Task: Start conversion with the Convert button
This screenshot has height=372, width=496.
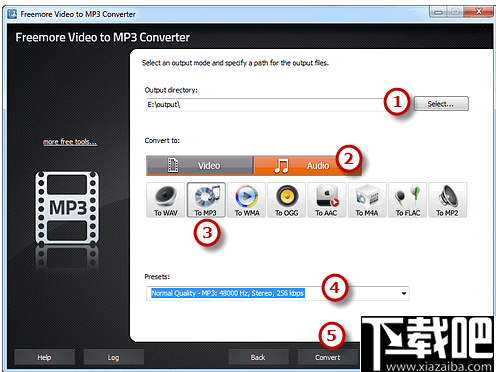Action: click(x=328, y=358)
